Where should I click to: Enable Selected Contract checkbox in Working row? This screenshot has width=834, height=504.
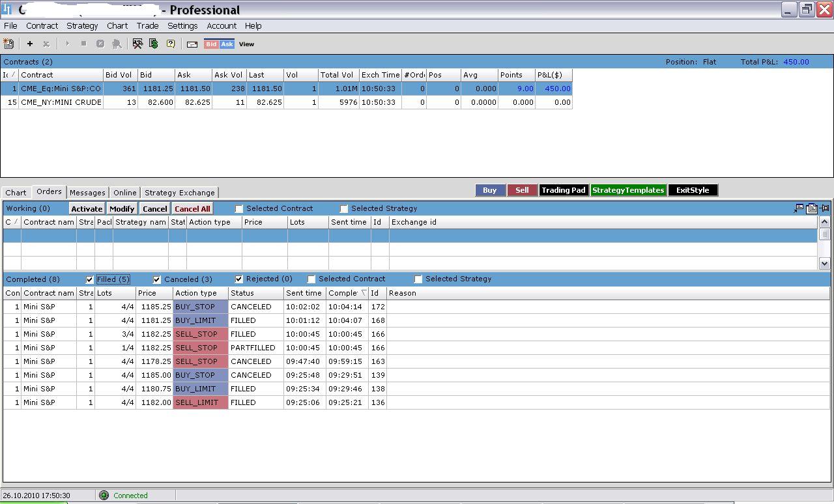point(239,209)
